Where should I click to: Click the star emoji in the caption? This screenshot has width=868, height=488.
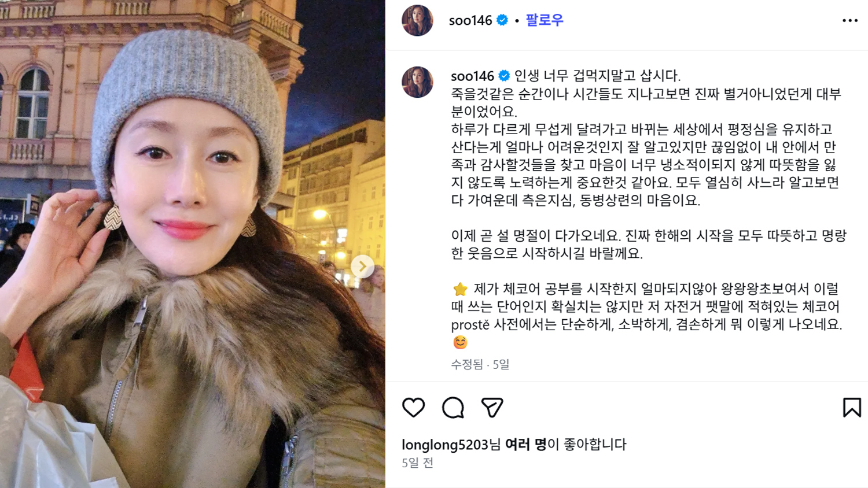click(460, 289)
